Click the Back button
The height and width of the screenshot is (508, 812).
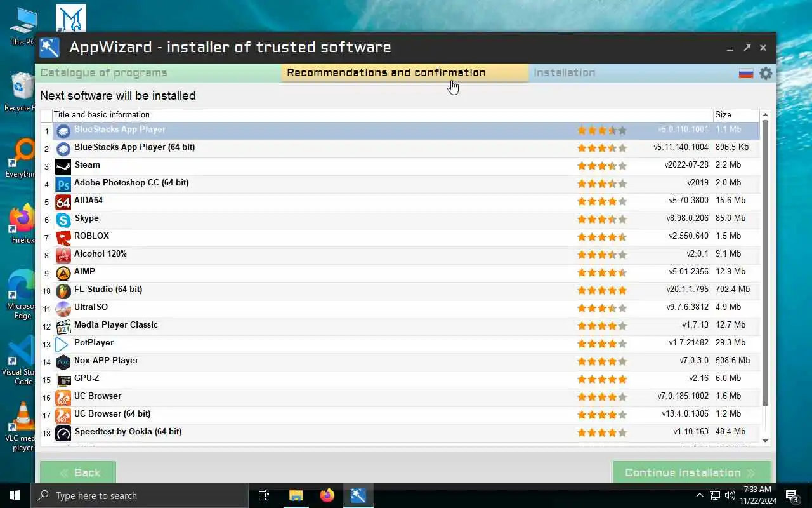click(78, 472)
